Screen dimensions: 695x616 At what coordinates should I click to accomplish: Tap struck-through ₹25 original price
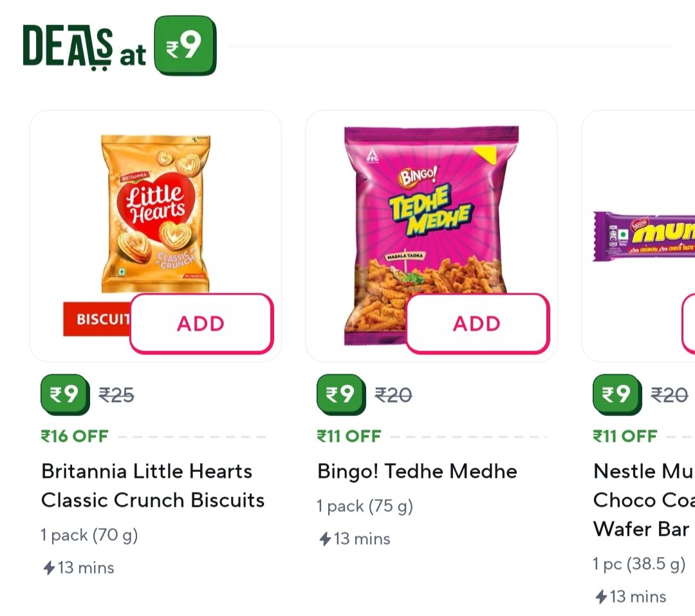pos(116,394)
